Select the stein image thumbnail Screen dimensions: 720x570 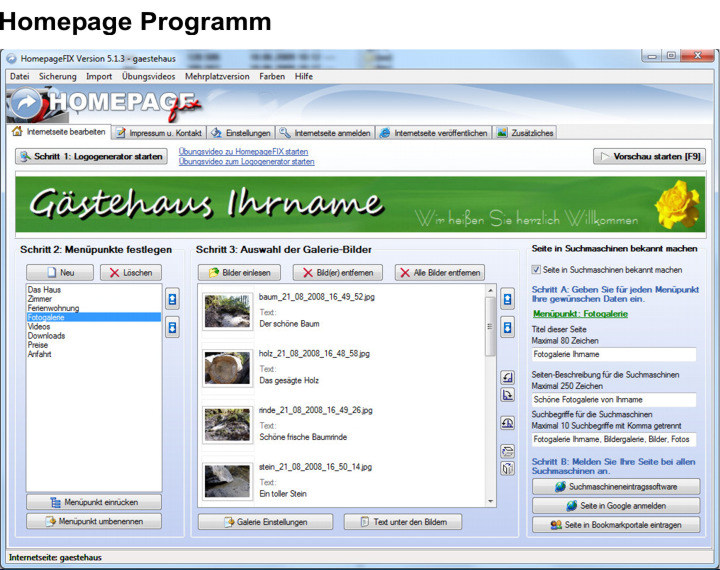[227, 481]
